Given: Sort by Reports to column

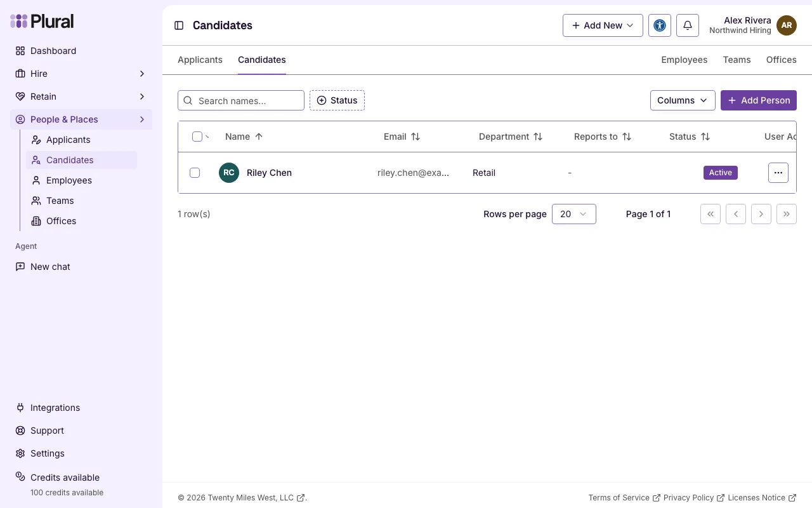Looking at the screenshot, I should (x=603, y=137).
